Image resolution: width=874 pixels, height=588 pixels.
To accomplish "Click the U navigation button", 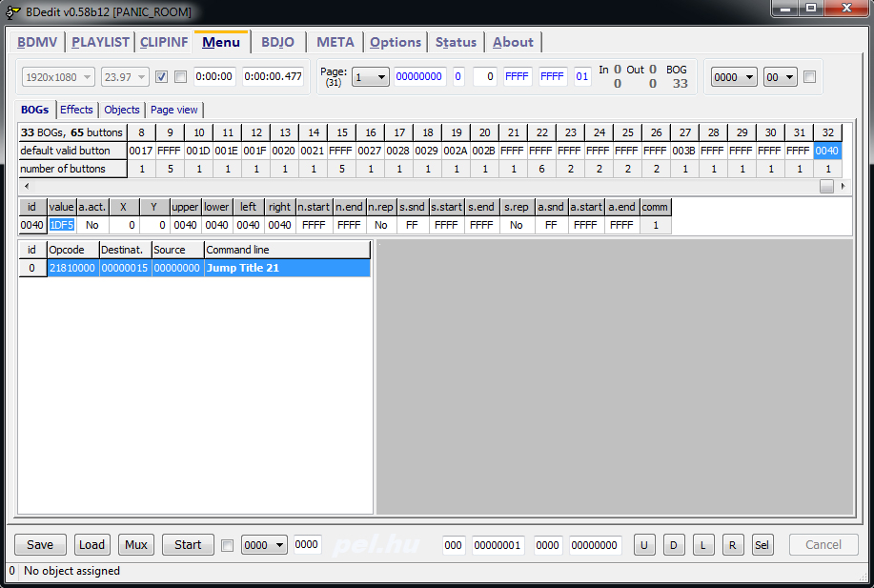I will (643, 545).
